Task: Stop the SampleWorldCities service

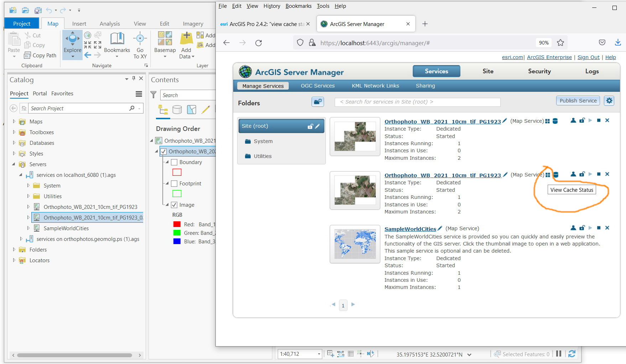Action: [x=599, y=228]
